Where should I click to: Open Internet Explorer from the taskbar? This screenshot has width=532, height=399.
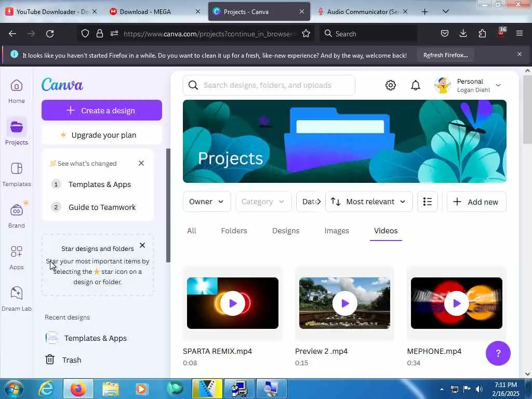click(46, 389)
